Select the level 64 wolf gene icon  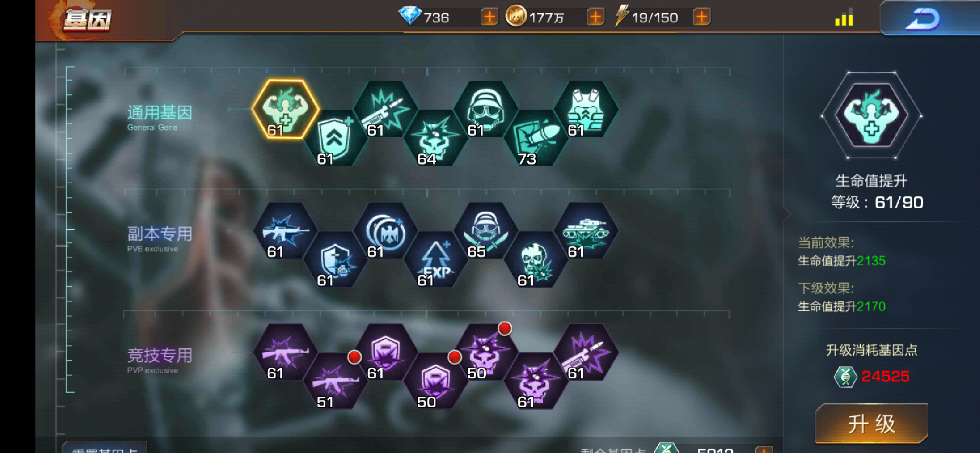pos(436,138)
